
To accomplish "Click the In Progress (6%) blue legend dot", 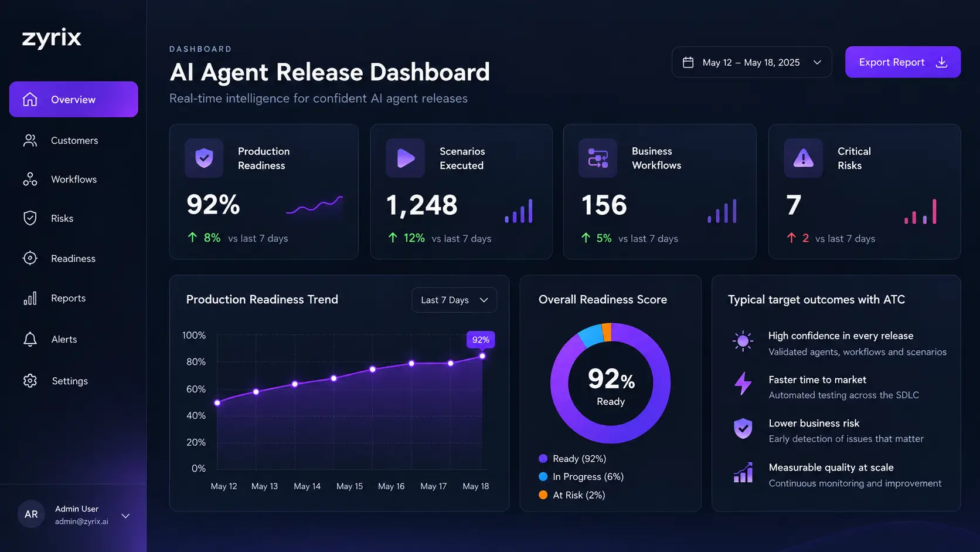I will (543, 476).
